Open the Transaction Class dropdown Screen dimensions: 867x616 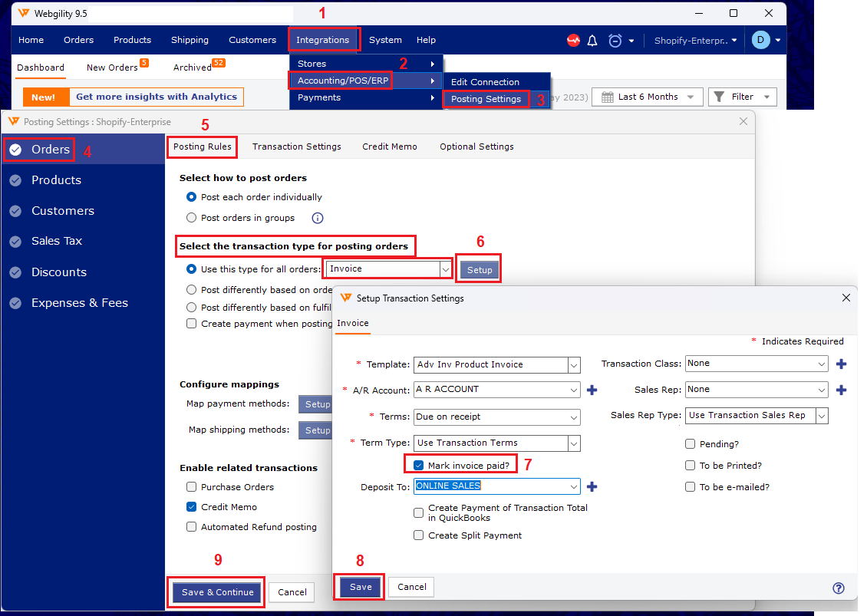822,364
